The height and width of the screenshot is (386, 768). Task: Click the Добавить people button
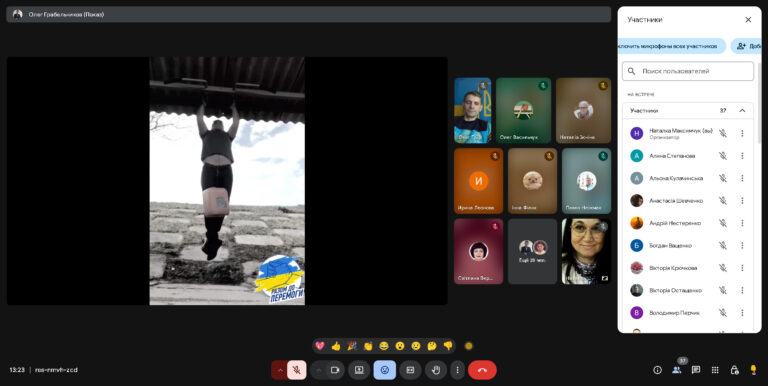pyautogui.click(x=746, y=46)
